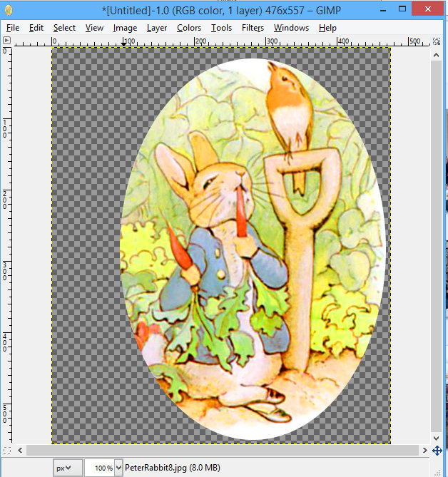Click the resize grip at window corner

click(x=437, y=472)
